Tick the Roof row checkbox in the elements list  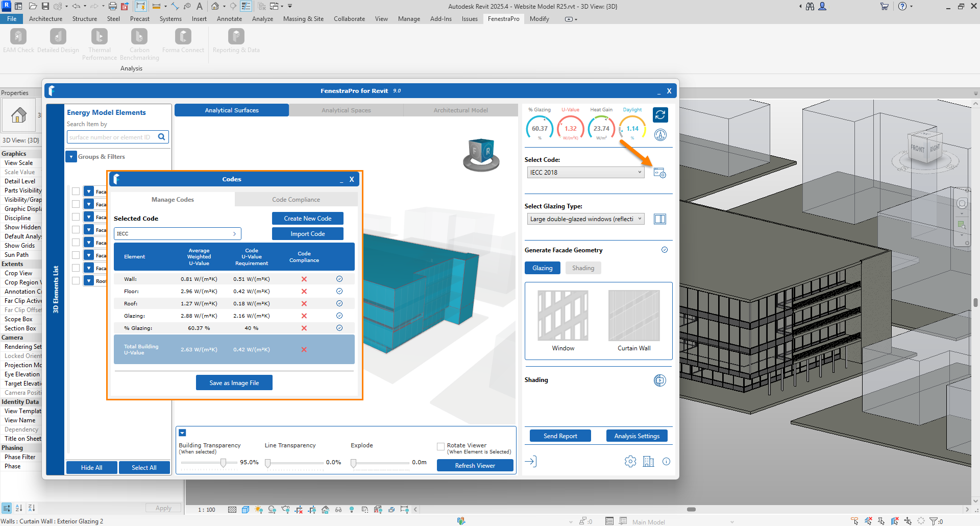(76, 281)
